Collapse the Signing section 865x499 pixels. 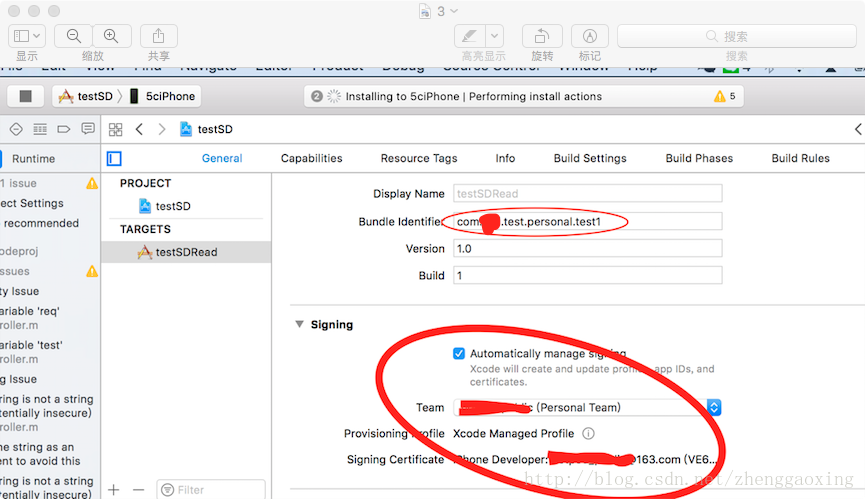pos(300,324)
